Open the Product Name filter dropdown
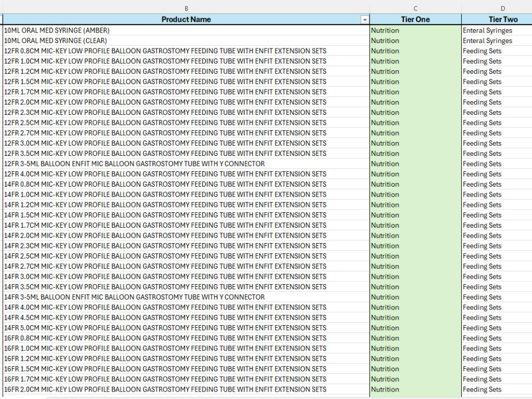The image size is (532, 399). pos(365,20)
